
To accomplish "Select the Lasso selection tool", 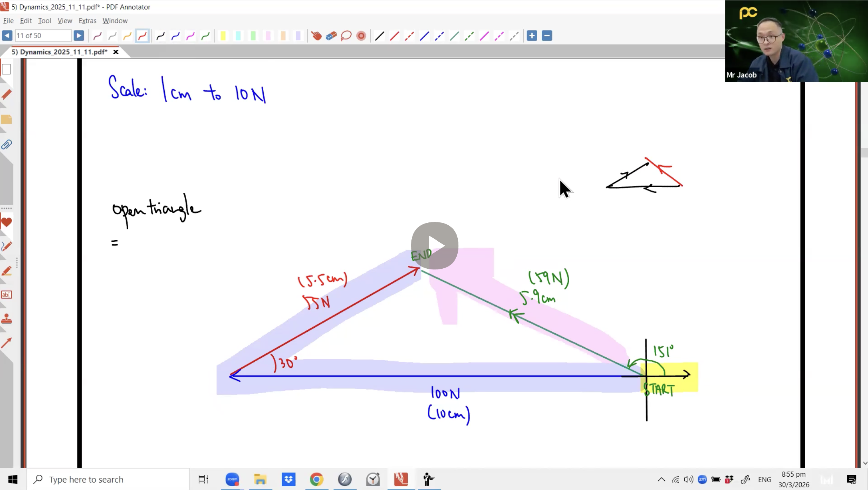I will click(346, 36).
